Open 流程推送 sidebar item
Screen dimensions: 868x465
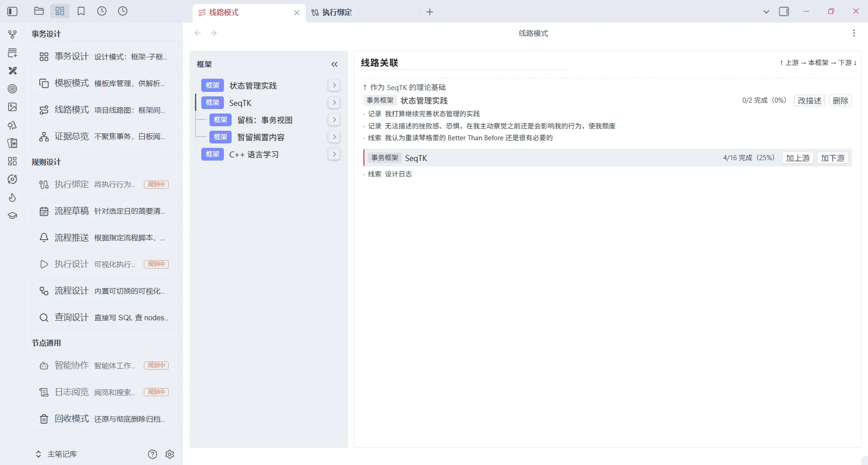[104, 238]
